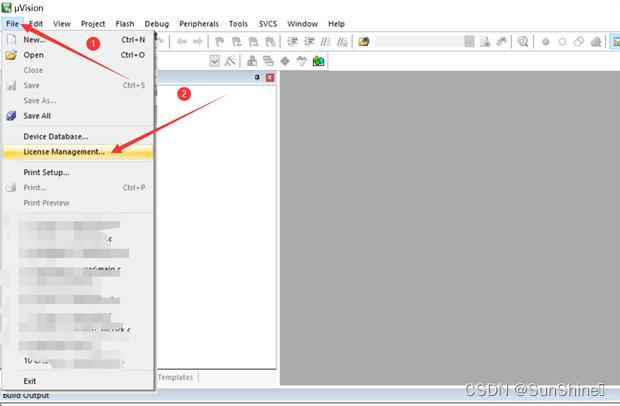Open the Peripherals menu
The width and height of the screenshot is (620, 406).
point(199,24)
